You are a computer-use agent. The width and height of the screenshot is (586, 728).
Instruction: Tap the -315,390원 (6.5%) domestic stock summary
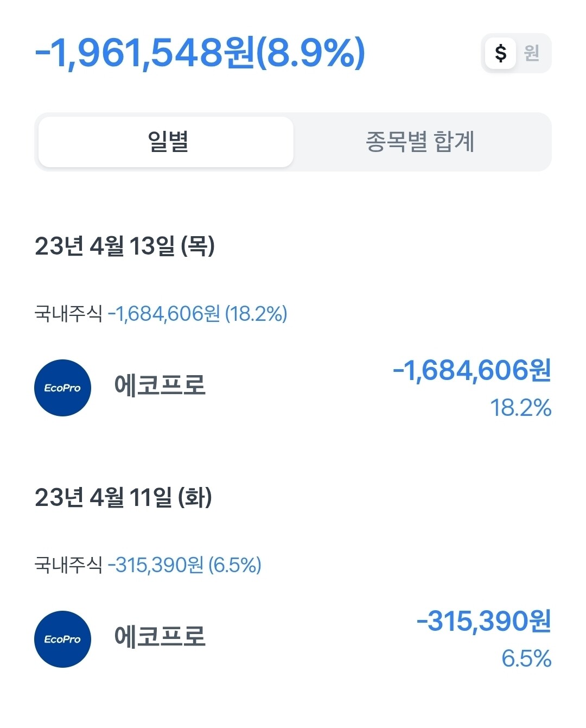click(x=184, y=565)
